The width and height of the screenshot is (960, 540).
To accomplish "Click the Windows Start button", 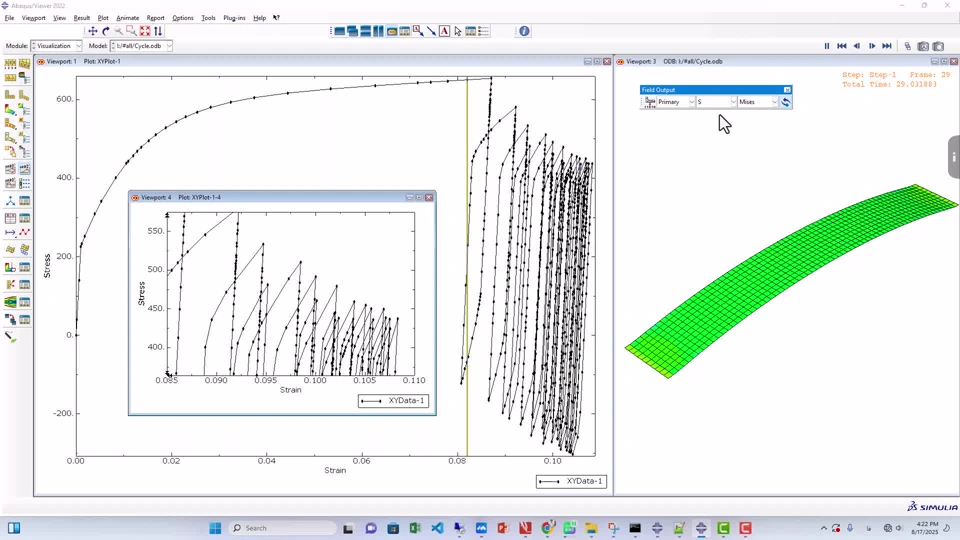I will [x=215, y=528].
